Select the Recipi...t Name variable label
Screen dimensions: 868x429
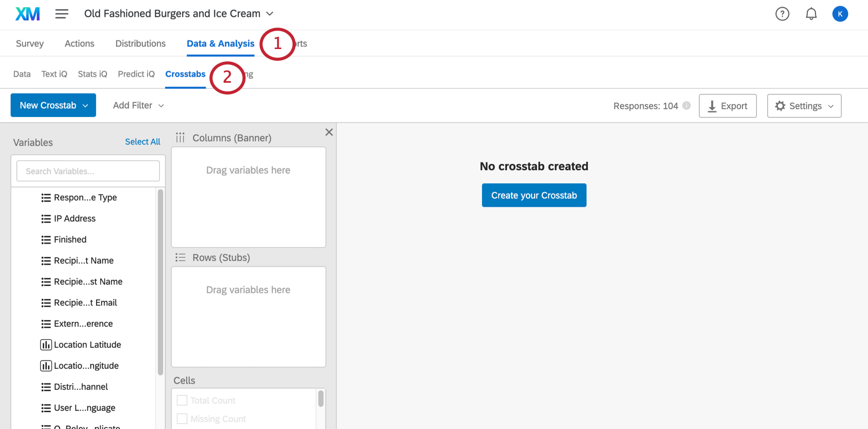pyautogui.click(x=84, y=261)
